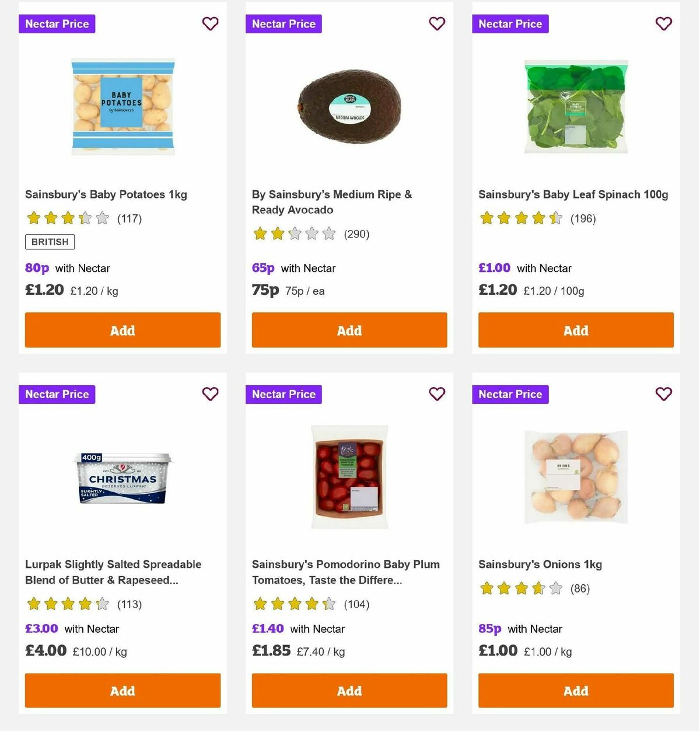Click the Nectar Price badge on Onions
Viewport: 700px width, 732px height.
[x=510, y=394]
